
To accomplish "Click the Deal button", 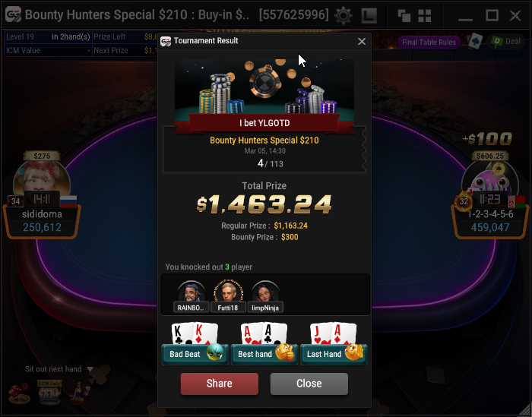I will 505,42.
